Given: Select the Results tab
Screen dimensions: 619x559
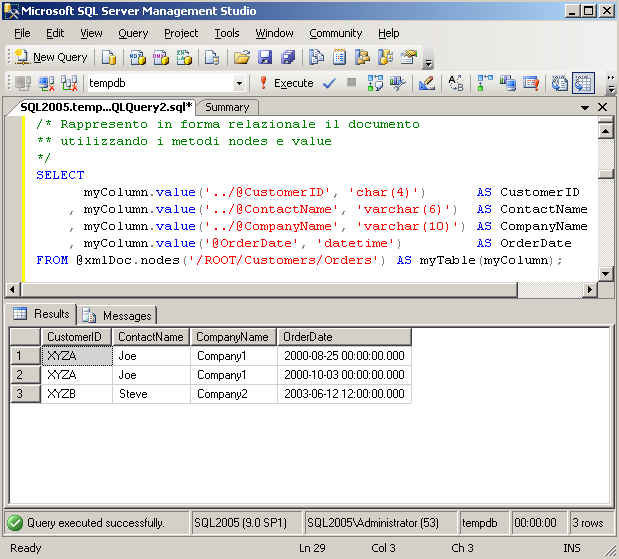Looking at the screenshot, I should 41,314.
